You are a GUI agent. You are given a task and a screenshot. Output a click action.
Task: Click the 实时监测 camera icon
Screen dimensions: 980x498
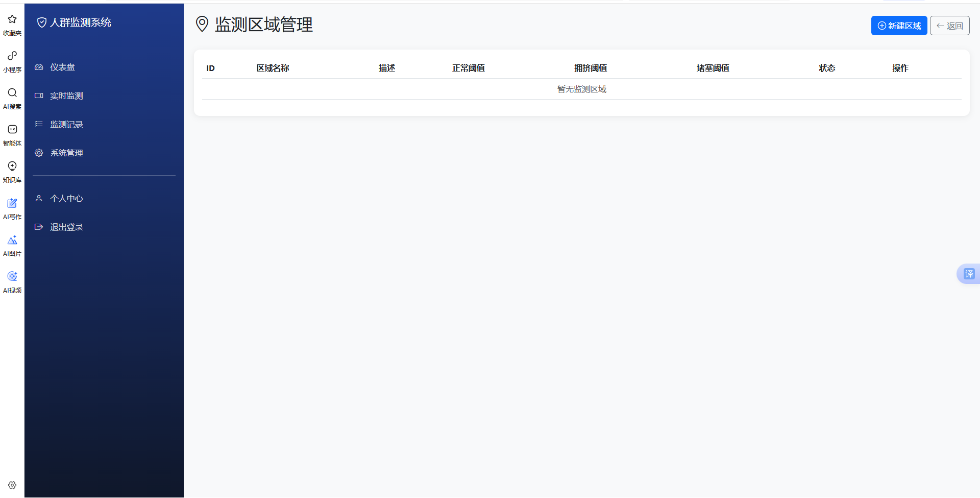39,96
